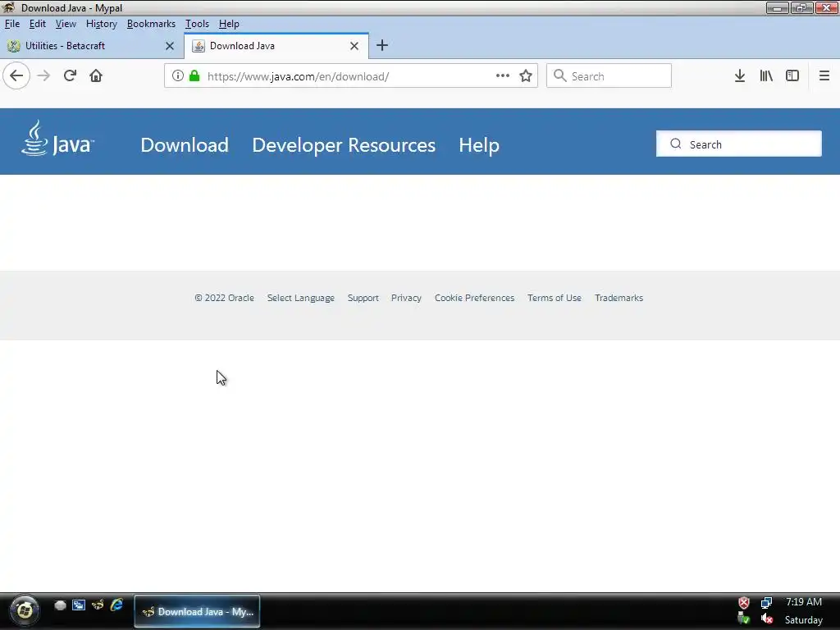Open the Tools menu
The height and width of the screenshot is (630, 840).
197,24
